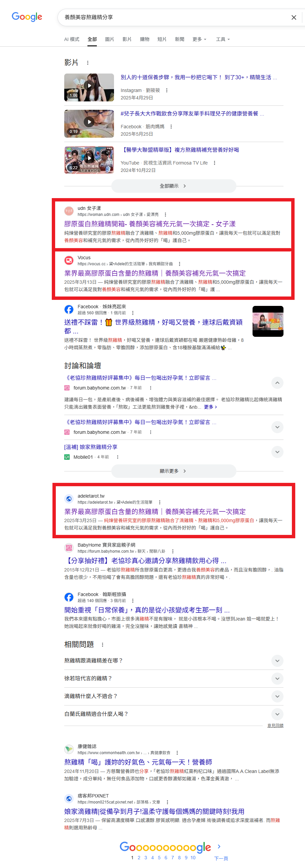Open options menu for udn 女子漾 result
Image resolution: width=305 pixels, height=868 pixels.
[x=165, y=215]
